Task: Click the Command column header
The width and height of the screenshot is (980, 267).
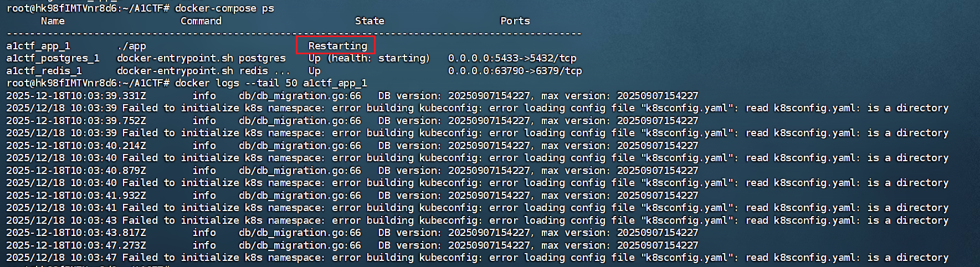Action: pos(201,21)
